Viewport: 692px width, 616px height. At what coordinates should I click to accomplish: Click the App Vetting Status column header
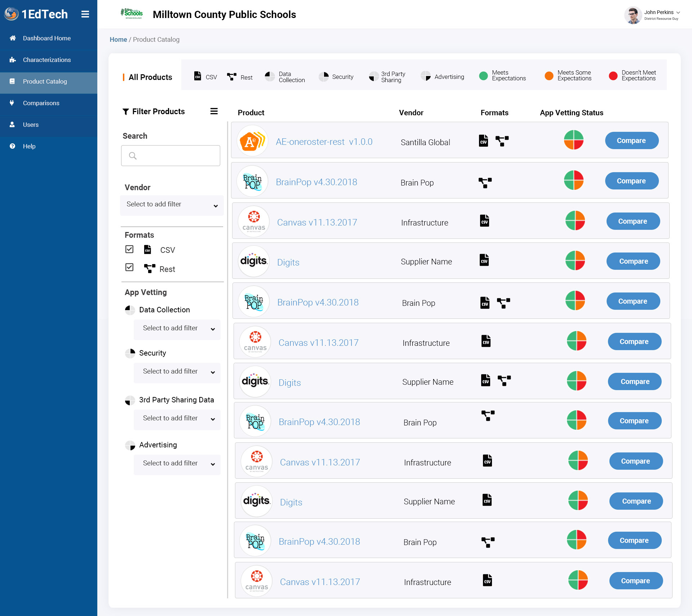point(571,113)
